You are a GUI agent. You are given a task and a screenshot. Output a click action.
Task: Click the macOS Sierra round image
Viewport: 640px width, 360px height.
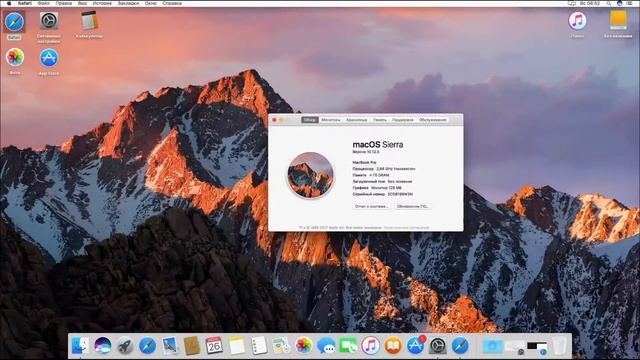pyautogui.click(x=310, y=175)
